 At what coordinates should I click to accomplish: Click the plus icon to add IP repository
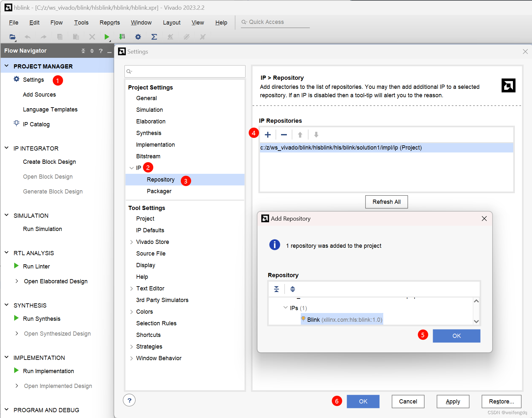[x=268, y=135]
